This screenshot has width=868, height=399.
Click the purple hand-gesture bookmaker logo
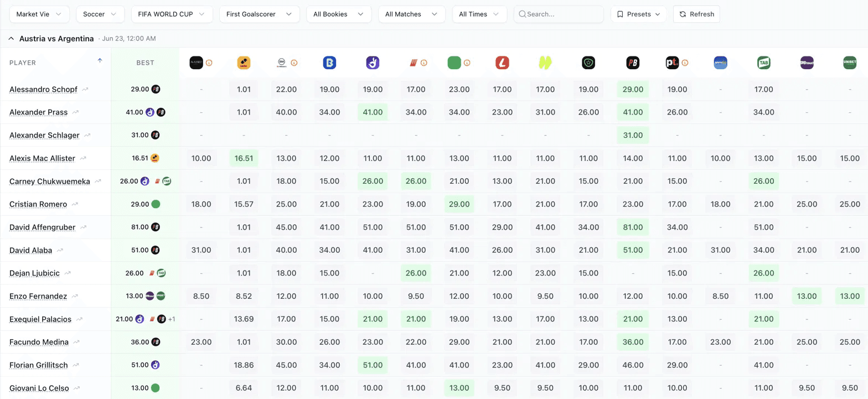[373, 63]
